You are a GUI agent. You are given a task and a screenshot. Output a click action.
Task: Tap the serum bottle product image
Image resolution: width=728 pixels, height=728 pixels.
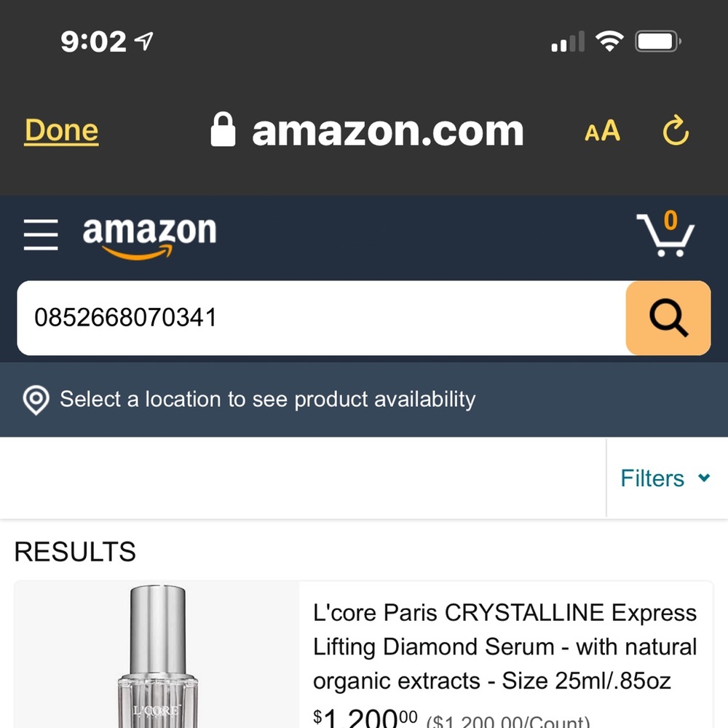pos(157,656)
